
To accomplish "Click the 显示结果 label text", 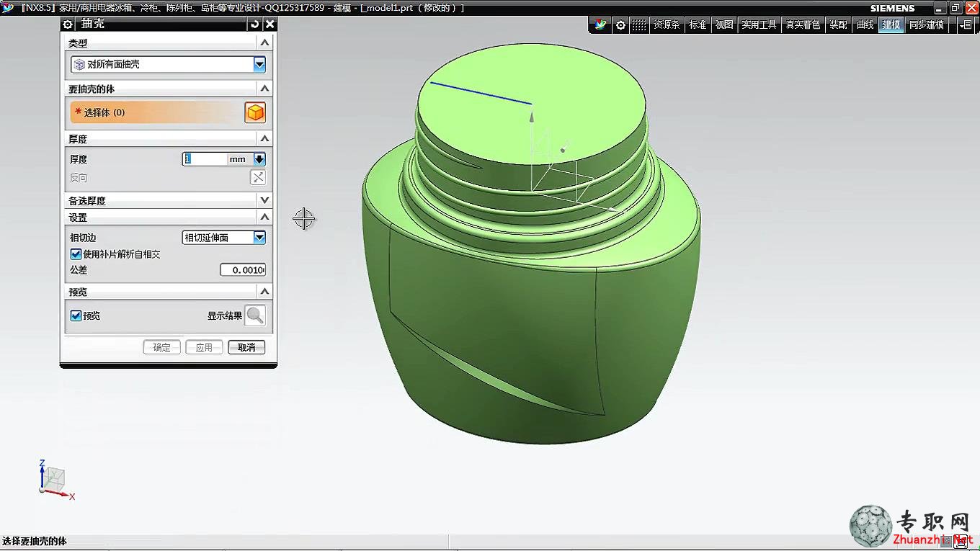I will [225, 315].
